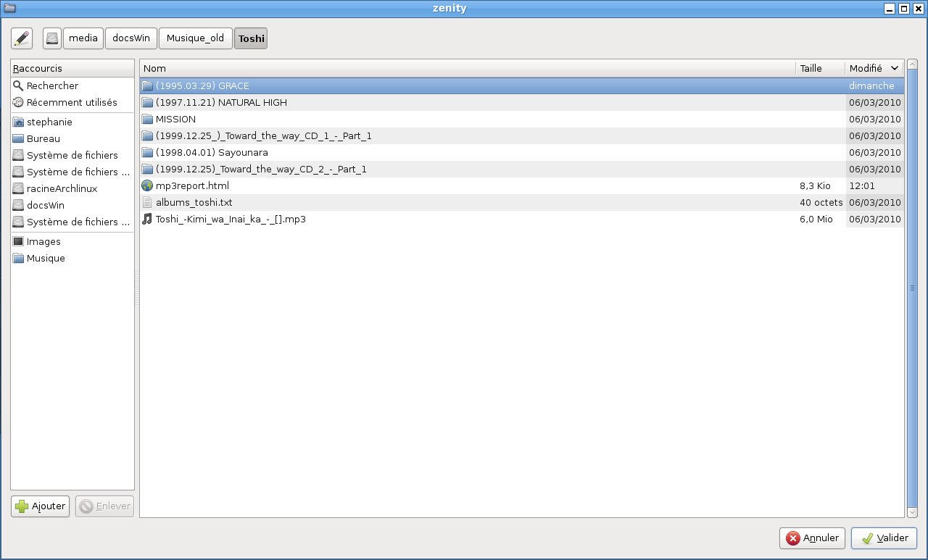The height and width of the screenshot is (560, 928).
Task: Click the folder icon of MISSION
Action: [x=147, y=119]
